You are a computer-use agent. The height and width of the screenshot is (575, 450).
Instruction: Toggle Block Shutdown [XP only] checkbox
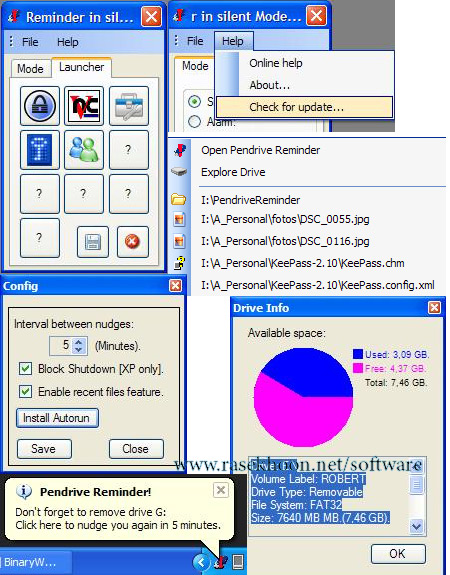point(25,369)
